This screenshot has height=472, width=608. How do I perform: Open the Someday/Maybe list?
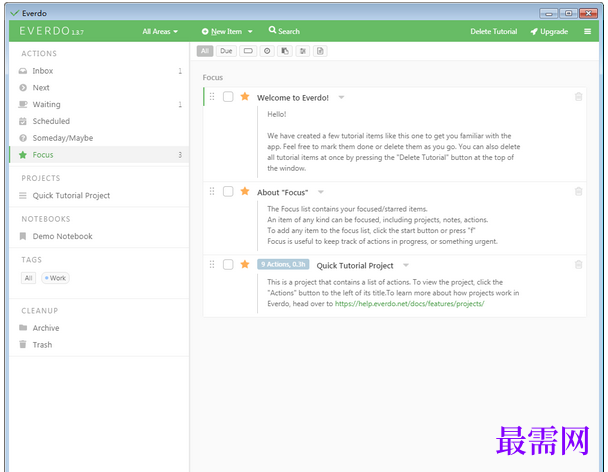[99, 138]
